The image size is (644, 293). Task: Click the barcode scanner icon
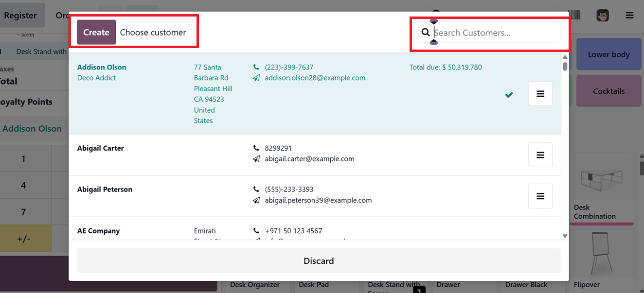click(x=574, y=15)
